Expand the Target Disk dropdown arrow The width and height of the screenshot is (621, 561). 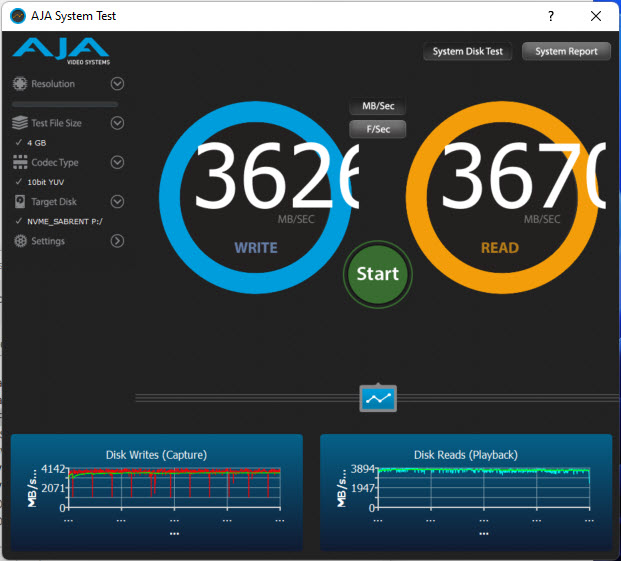point(117,202)
